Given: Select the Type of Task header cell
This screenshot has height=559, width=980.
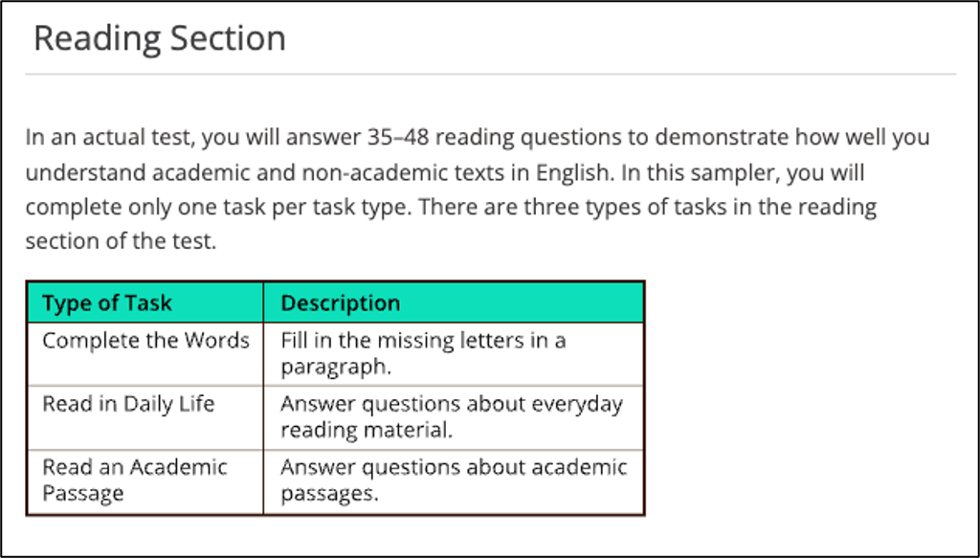Looking at the screenshot, I should (145, 302).
